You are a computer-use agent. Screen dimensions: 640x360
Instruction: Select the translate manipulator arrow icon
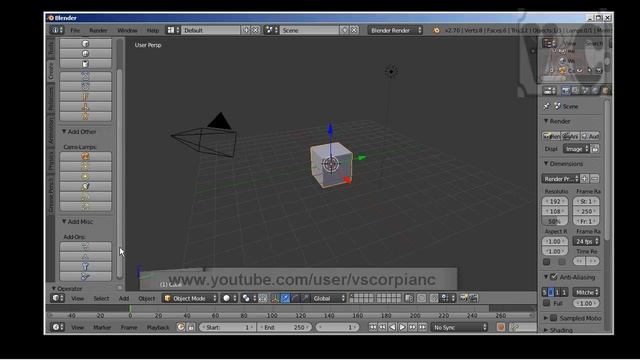coord(285,298)
